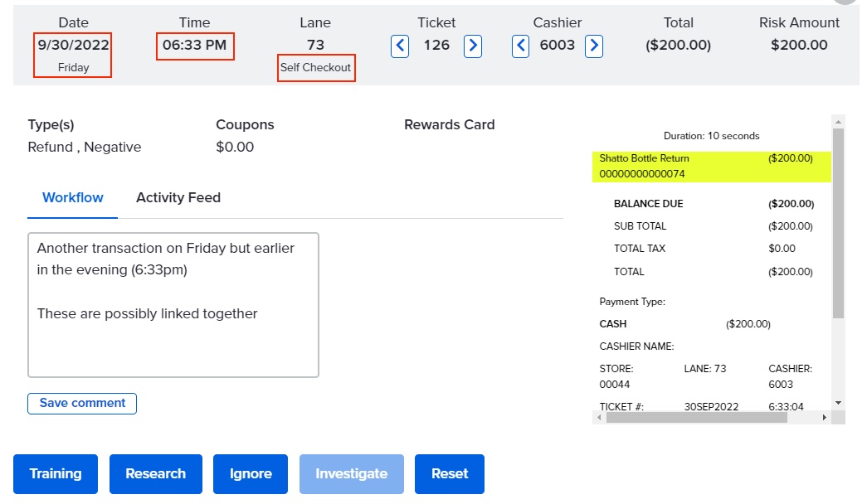Viewport: 867px width, 504px height.
Task: Click receipt scrollbar up arrow
Action: point(838,121)
